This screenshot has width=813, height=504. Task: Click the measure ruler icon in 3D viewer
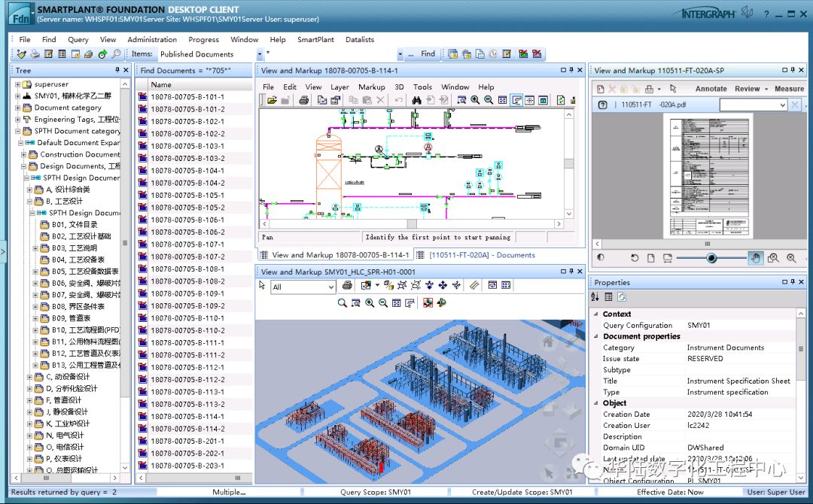pyautogui.click(x=474, y=286)
